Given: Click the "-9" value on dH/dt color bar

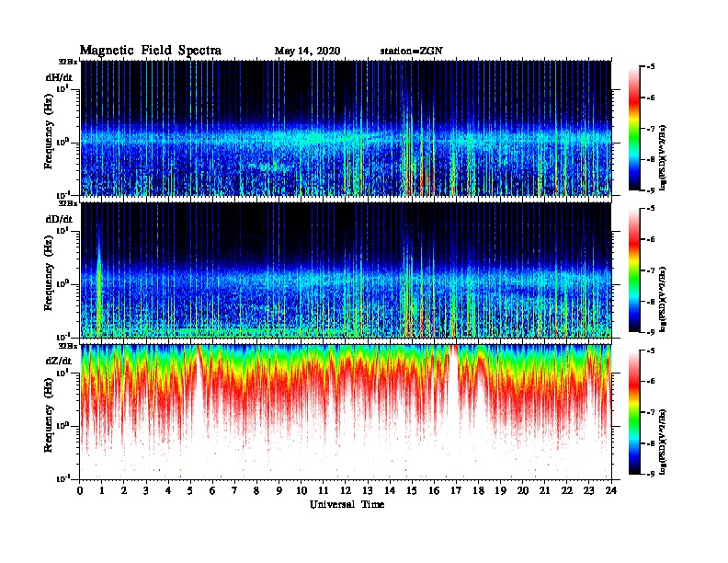Looking at the screenshot, I should coord(651,190).
